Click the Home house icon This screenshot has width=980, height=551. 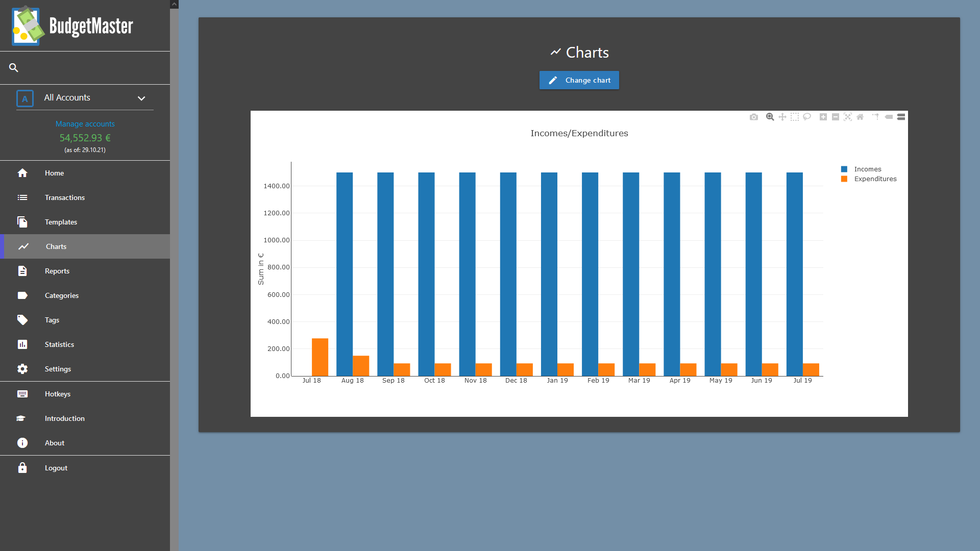tap(22, 173)
